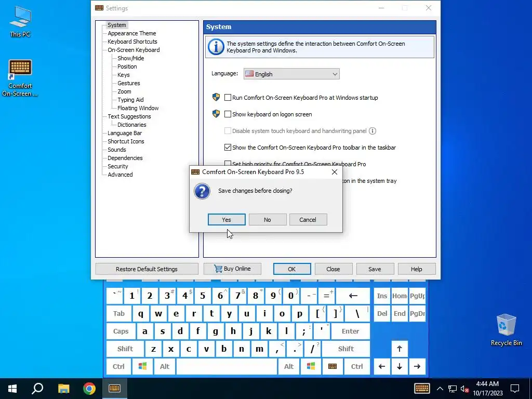Click disabled Disable system touch keyboard checkbox
Image resolution: width=532 pixels, height=399 pixels.
(228, 131)
